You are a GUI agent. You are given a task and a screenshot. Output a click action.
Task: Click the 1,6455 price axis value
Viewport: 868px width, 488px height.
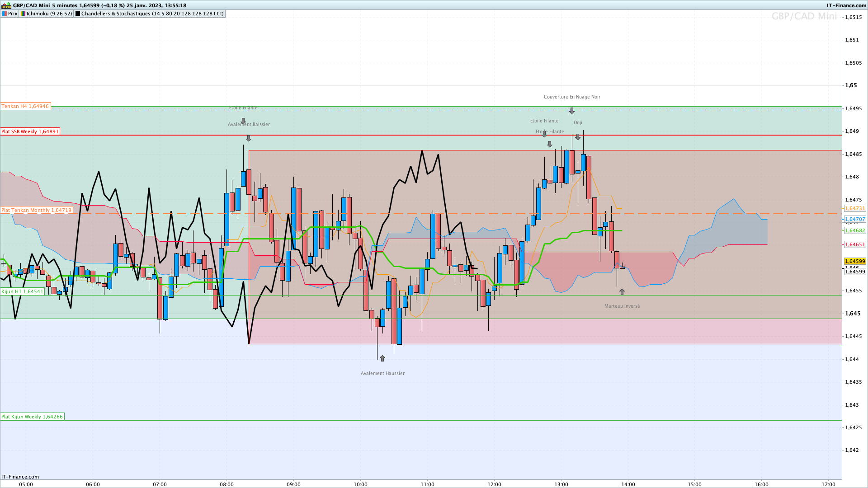(x=854, y=291)
